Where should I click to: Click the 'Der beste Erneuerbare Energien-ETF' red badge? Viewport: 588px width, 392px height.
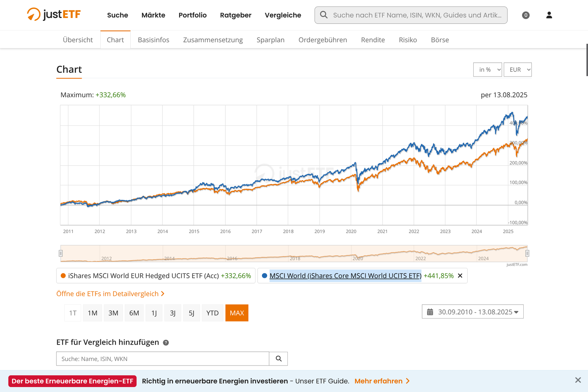[x=73, y=381]
